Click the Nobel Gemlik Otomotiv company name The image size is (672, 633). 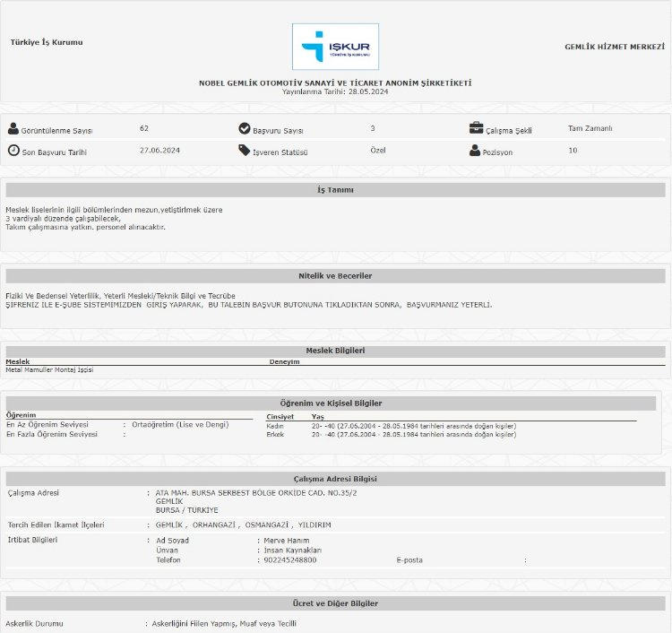point(335,82)
